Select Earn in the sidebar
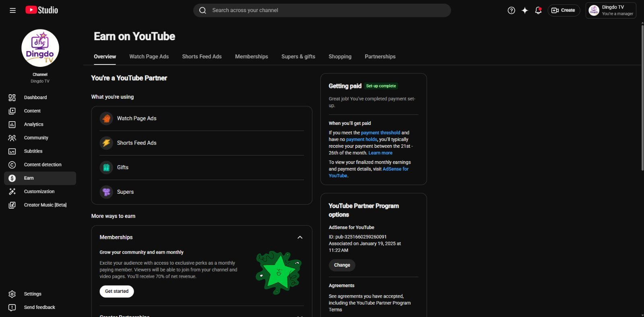The width and height of the screenshot is (644, 317). (40, 178)
